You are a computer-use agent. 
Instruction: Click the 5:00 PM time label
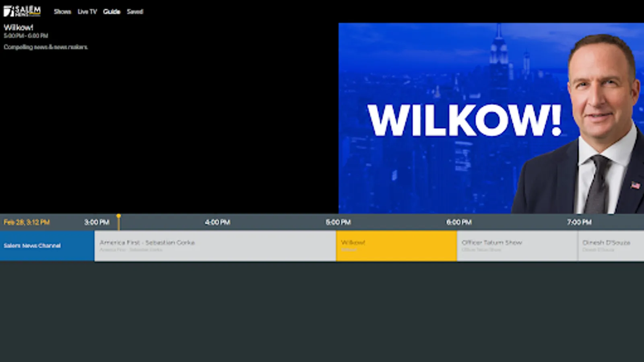coord(338,222)
